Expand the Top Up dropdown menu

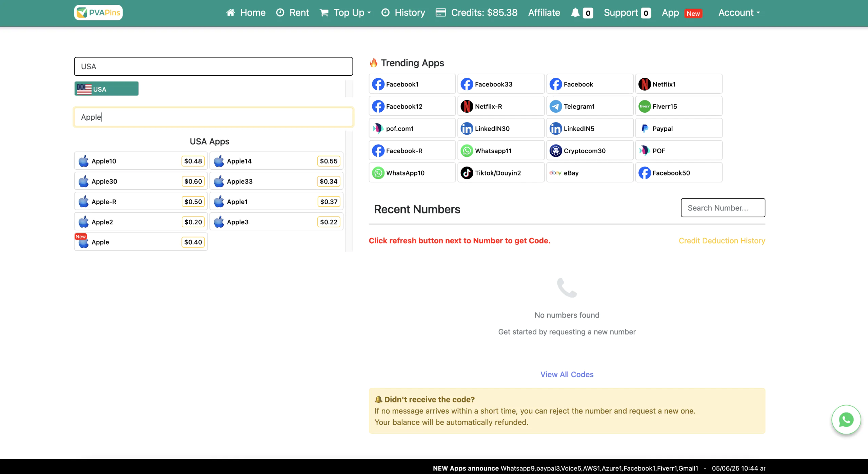[x=346, y=13]
